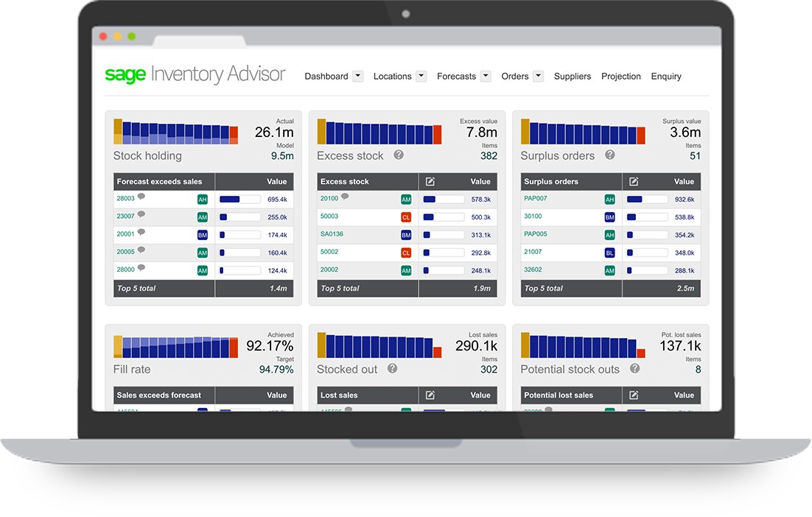Open item 23007 link
Screen dimensions: 812x517
click(x=125, y=217)
